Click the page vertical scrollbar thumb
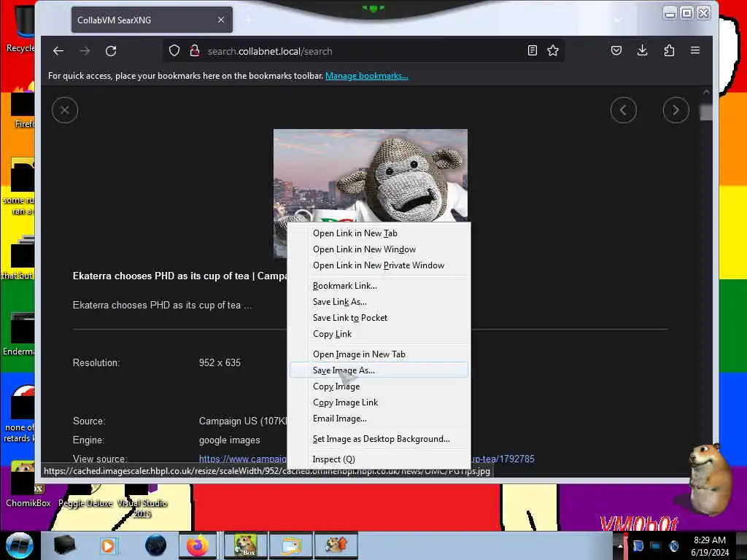747x560 pixels. coord(706,112)
